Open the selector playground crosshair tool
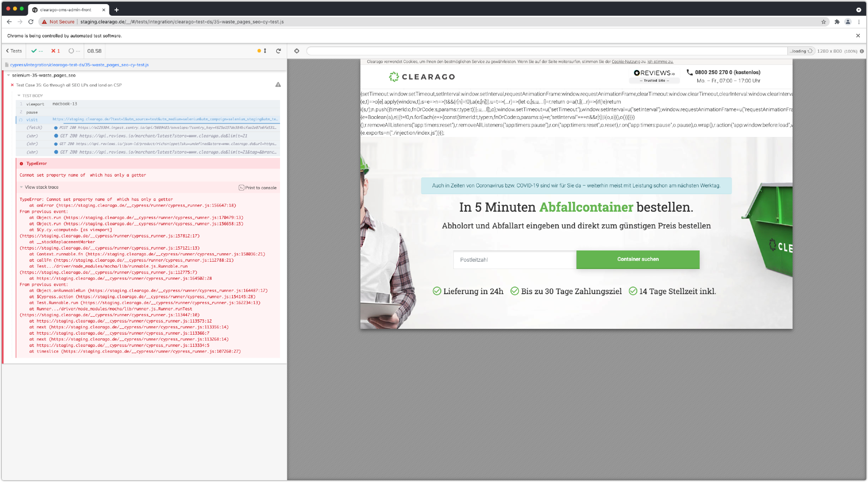The height and width of the screenshot is (482, 868). click(297, 51)
